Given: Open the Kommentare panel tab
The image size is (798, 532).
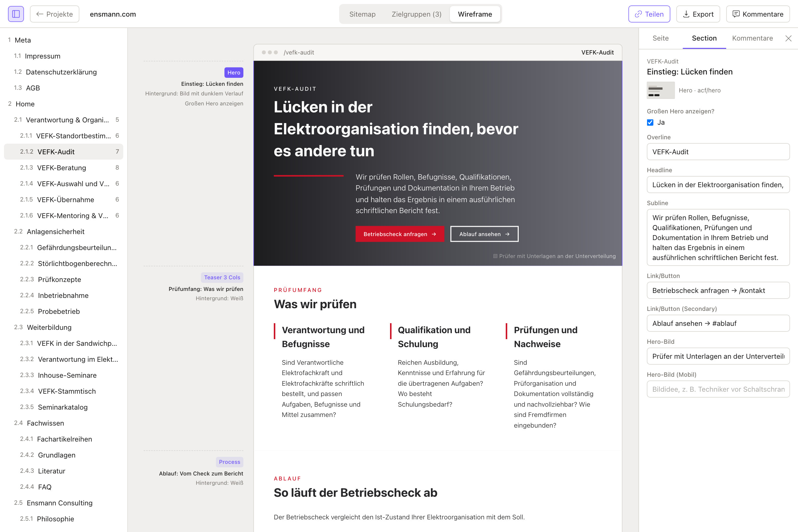Looking at the screenshot, I should (752, 38).
